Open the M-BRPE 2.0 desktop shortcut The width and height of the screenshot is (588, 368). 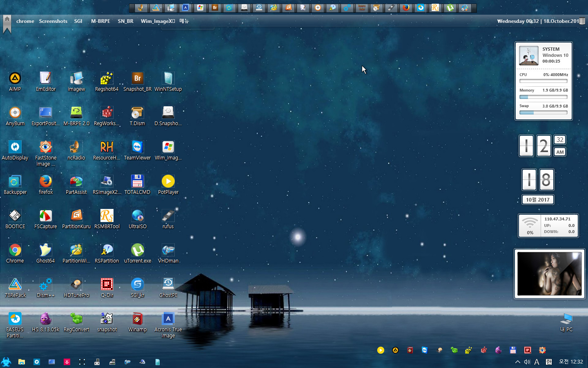pyautogui.click(x=76, y=116)
